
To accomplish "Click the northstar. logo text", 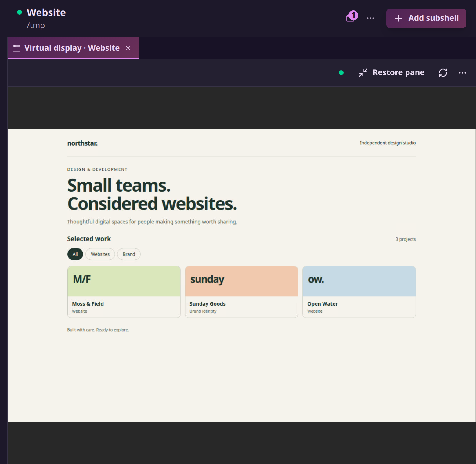I will click(82, 143).
